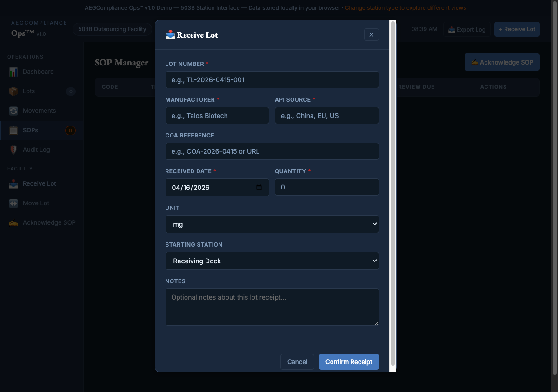
Task: Open the Unit dropdown showing mg
Action: (x=272, y=224)
